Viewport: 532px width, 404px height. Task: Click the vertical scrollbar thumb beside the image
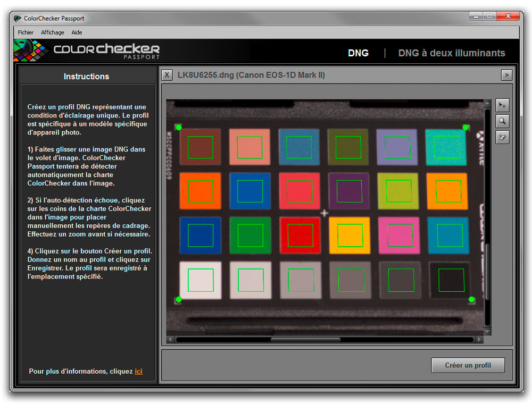point(487,272)
